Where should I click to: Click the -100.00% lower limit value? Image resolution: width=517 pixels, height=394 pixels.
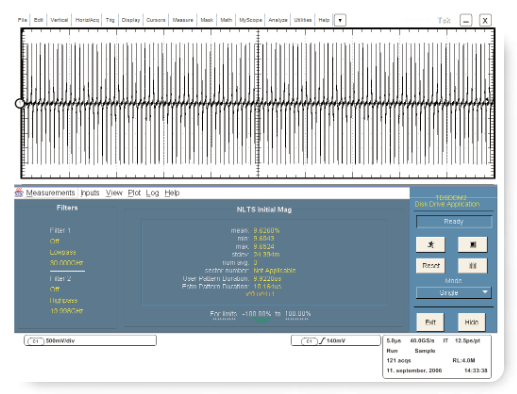pyautogui.click(x=256, y=314)
